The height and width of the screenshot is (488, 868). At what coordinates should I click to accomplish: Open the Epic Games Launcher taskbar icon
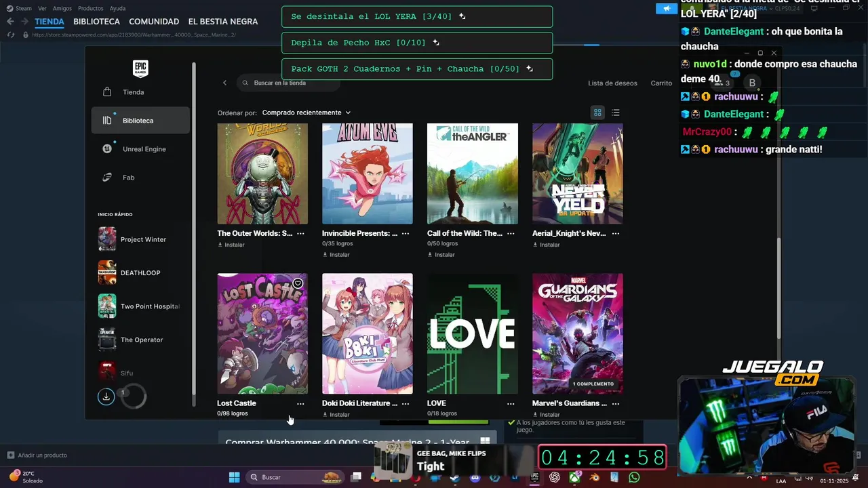[534, 477]
